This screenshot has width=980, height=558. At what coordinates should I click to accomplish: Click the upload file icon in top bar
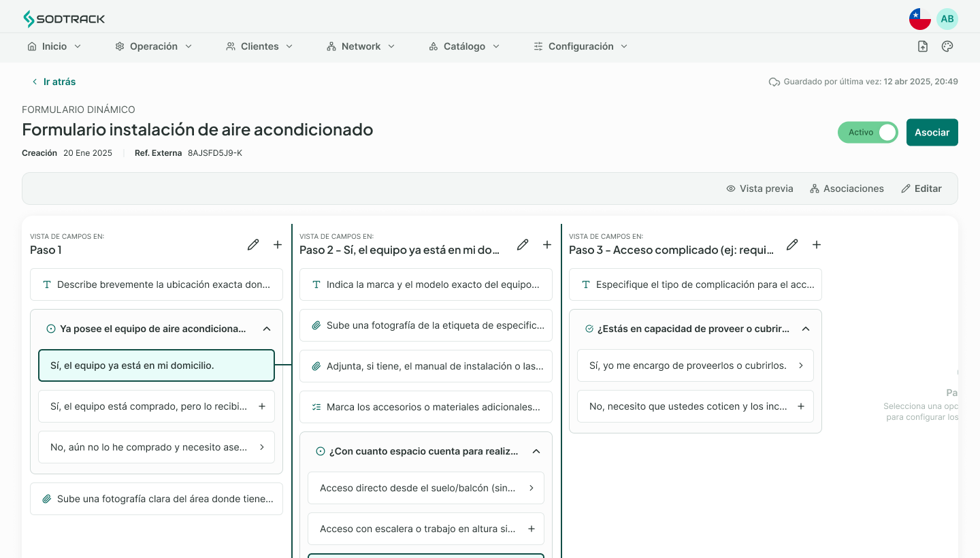(x=923, y=46)
